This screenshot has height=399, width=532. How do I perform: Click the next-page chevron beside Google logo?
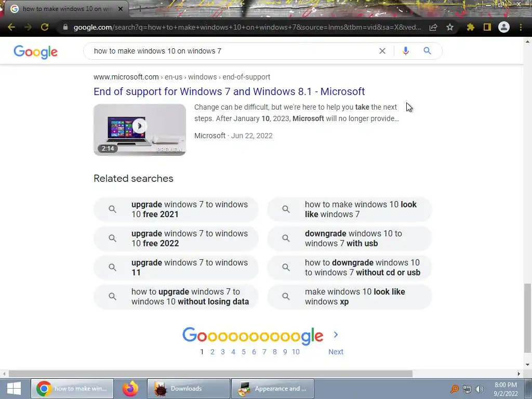pyautogui.click(x=336, y=335)
